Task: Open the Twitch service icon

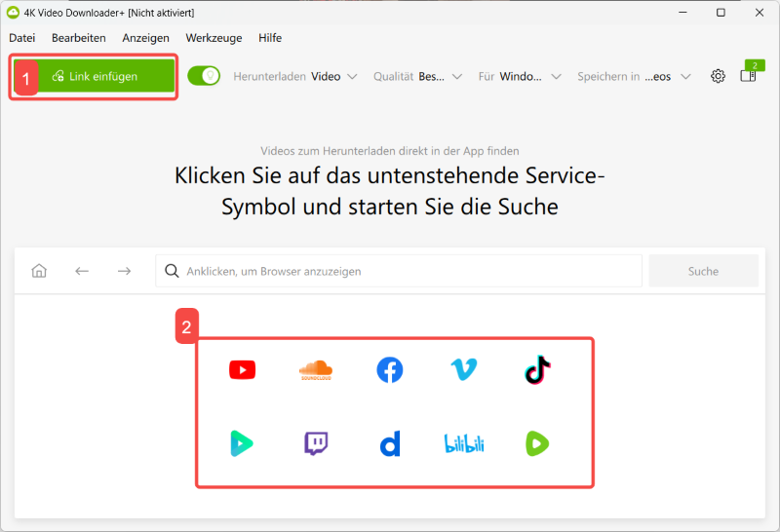Action: click(316, 443)
